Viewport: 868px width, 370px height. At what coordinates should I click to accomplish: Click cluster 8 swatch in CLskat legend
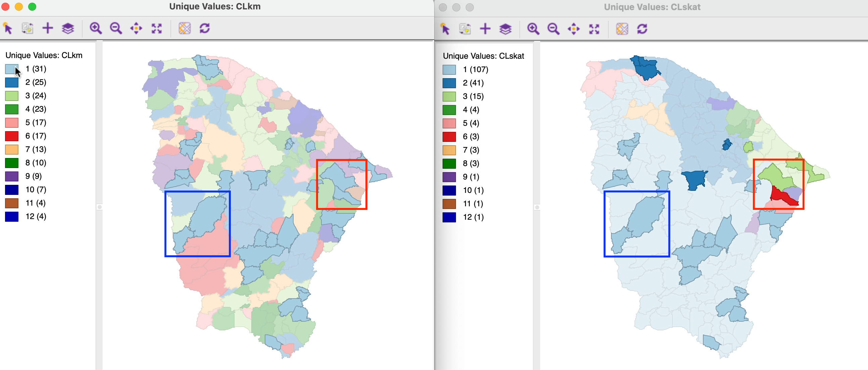[449, 164]
